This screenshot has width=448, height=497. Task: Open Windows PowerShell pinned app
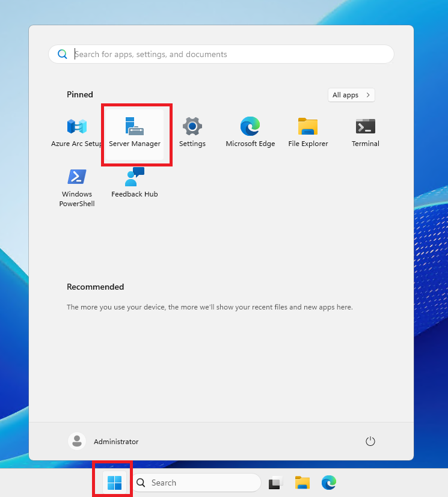point(77,187)
